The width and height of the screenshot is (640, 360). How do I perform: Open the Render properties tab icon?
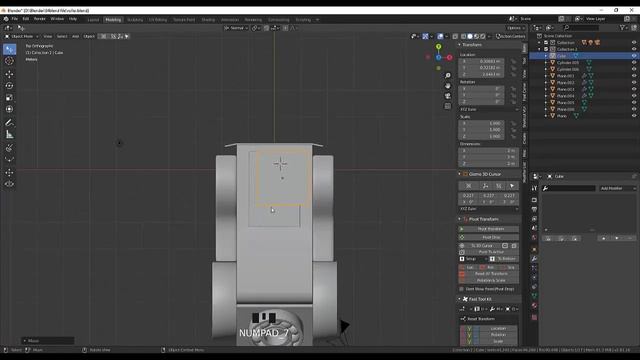click(534, 200)
